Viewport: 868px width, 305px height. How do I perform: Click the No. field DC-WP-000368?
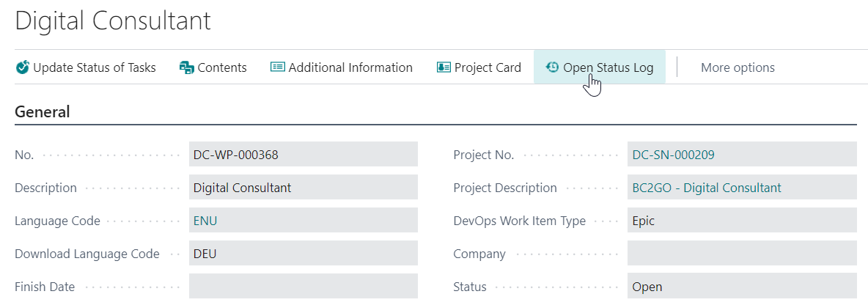303,155
